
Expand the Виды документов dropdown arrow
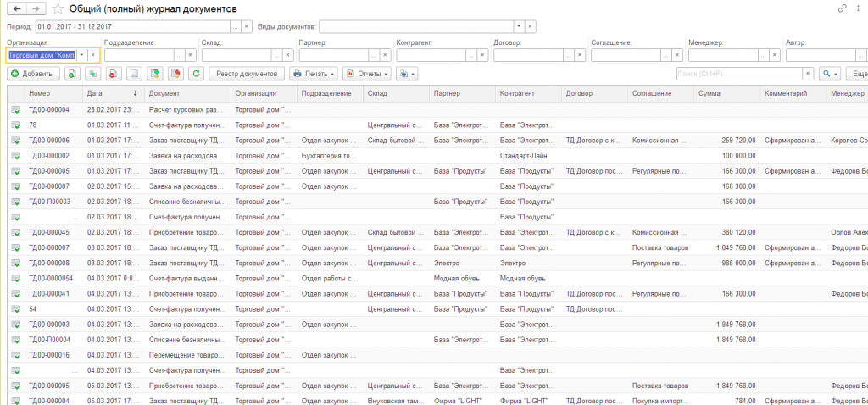pos(520,26)
